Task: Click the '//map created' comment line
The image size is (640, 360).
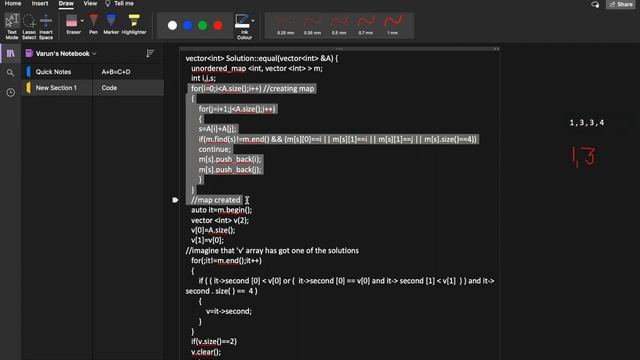Action: coord(216,200)
